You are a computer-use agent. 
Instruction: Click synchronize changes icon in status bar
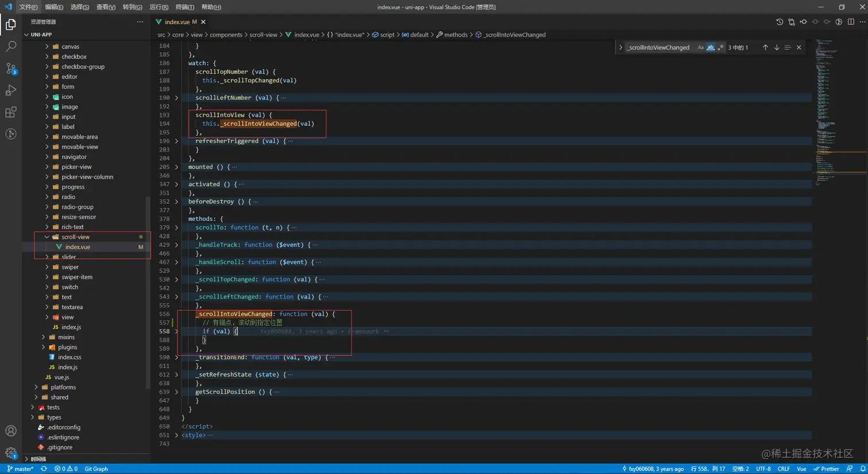[x=44, y=469]
